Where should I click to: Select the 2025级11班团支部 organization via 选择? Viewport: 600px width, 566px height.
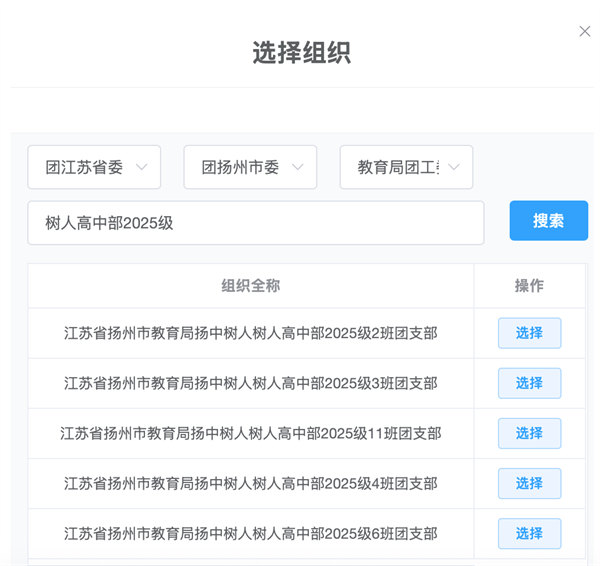coord(529,433)
